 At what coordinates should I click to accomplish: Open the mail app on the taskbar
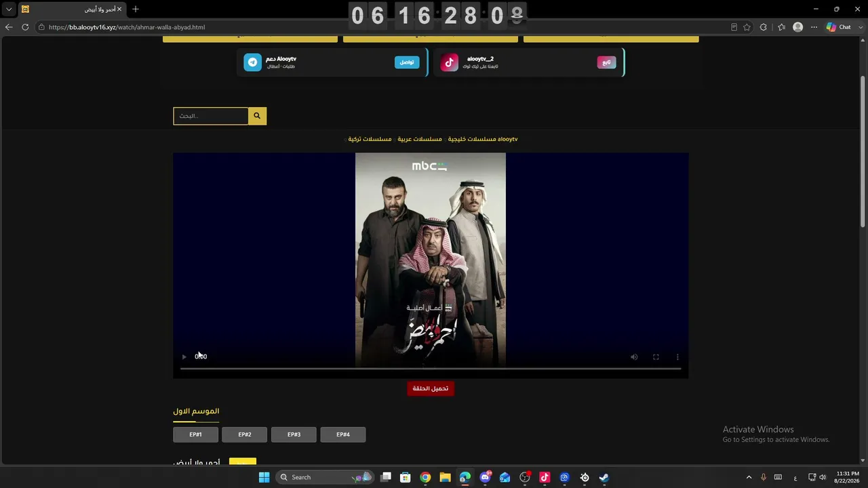[x=505, y=477]
